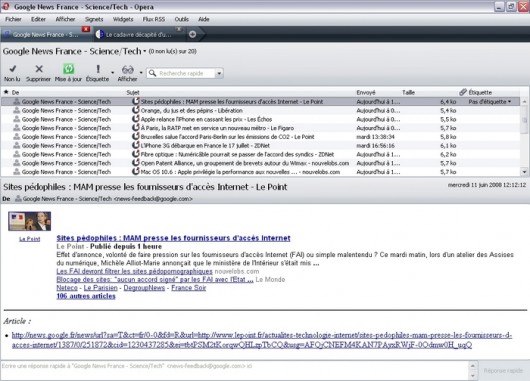The image size is (530, 381).
Task: Open the Fichier menu
Action: click(13, 19)
